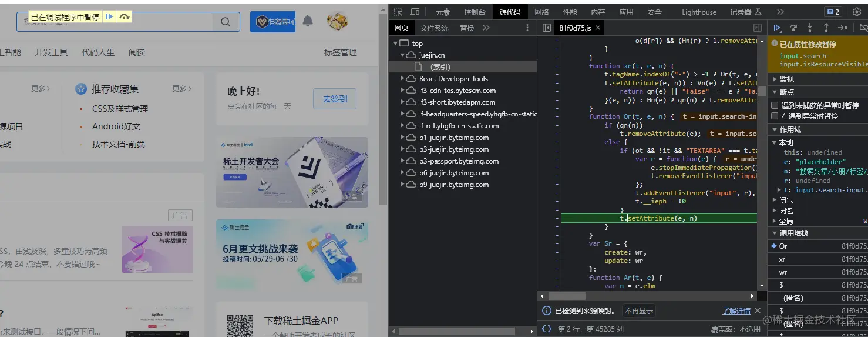Image resolution: width=868 pixels, height=337 pixels.
Task: Expand lf3-cdn-tos.bytescm.com node
Action: [403, 91]
